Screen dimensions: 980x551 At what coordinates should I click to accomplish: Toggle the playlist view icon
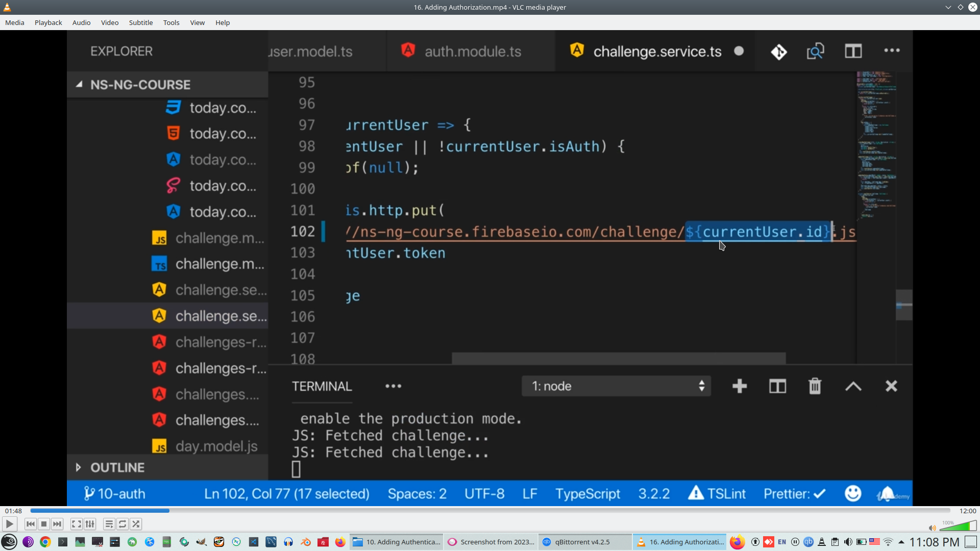pos(109,524)
